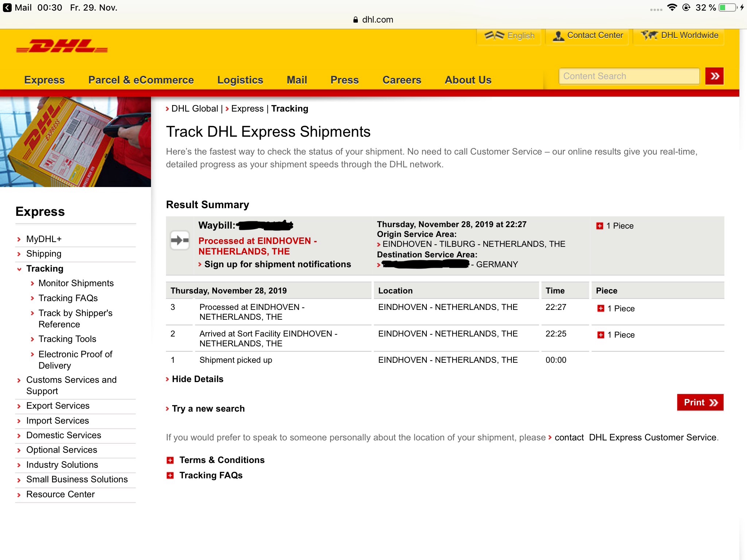Image resolution: width=747 pixels, height=560 pixels.
Task: Open the Logistics navigation tab
Action: coord(240,80)
